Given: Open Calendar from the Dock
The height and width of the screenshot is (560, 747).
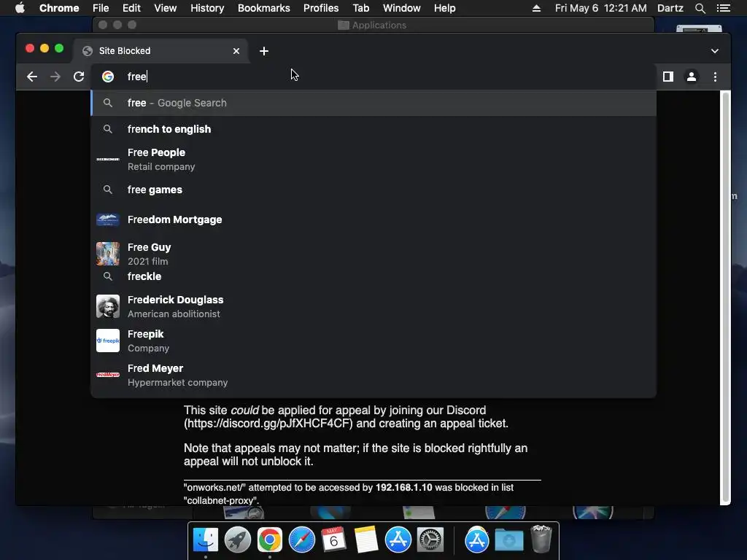Looking at the screenshot, I should (x=333, y=540).
